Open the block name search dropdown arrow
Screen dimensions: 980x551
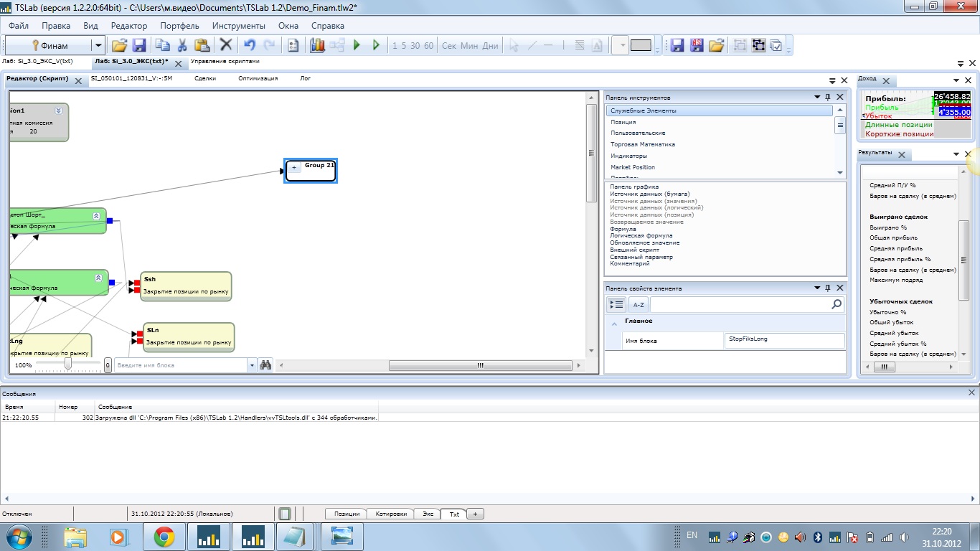pyautogui.click(x=252, y=365)
